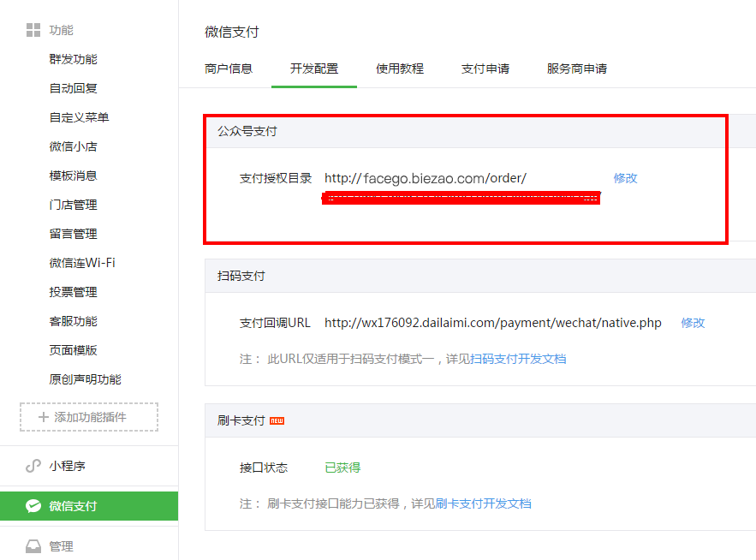Switch to the 商户信息 tab

click(x=229, y=69)
